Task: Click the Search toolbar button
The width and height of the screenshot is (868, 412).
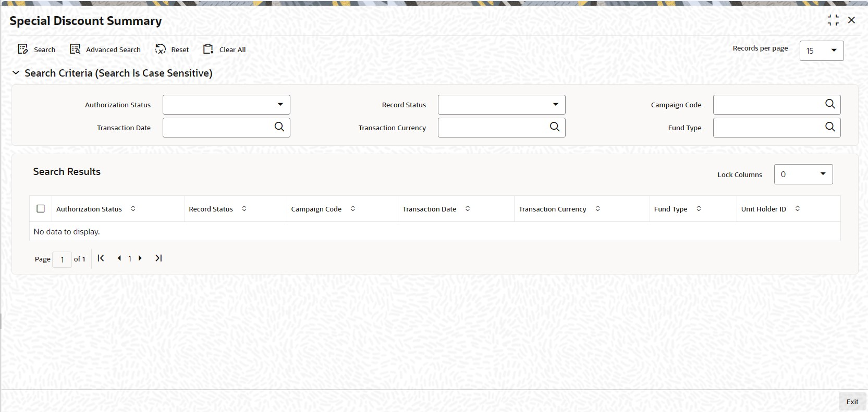Action: pyautogui.click(x=36, y=49)
